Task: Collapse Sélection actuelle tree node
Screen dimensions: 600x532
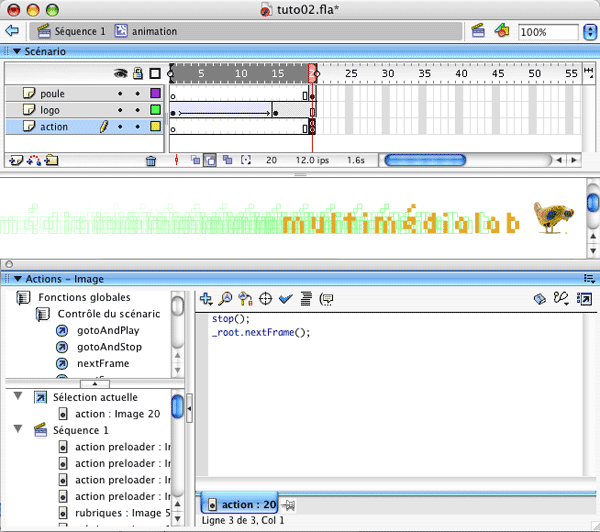Action: pos(18,396)
